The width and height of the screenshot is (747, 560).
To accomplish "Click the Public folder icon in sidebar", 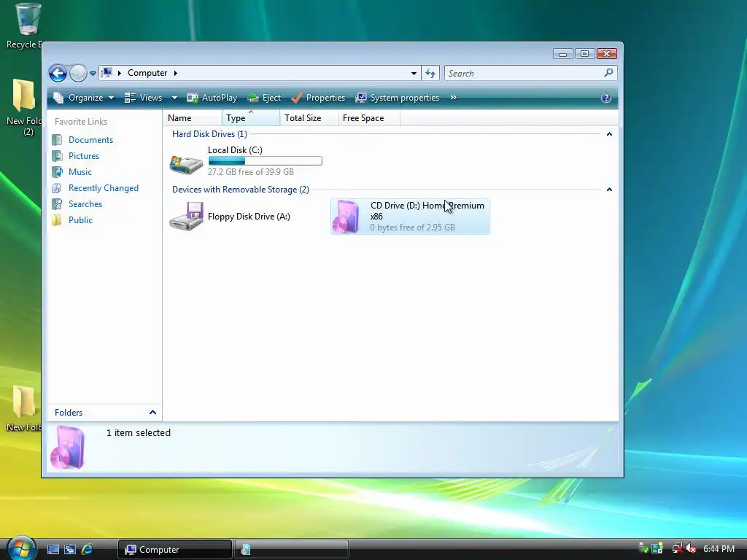I will coord(57,220).
